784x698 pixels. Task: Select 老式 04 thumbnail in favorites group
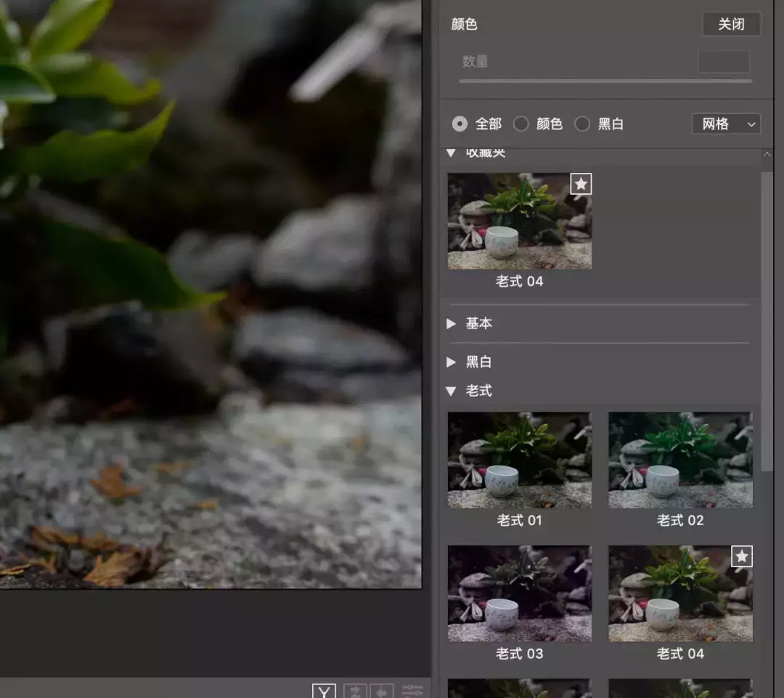[x=520, y=221]
